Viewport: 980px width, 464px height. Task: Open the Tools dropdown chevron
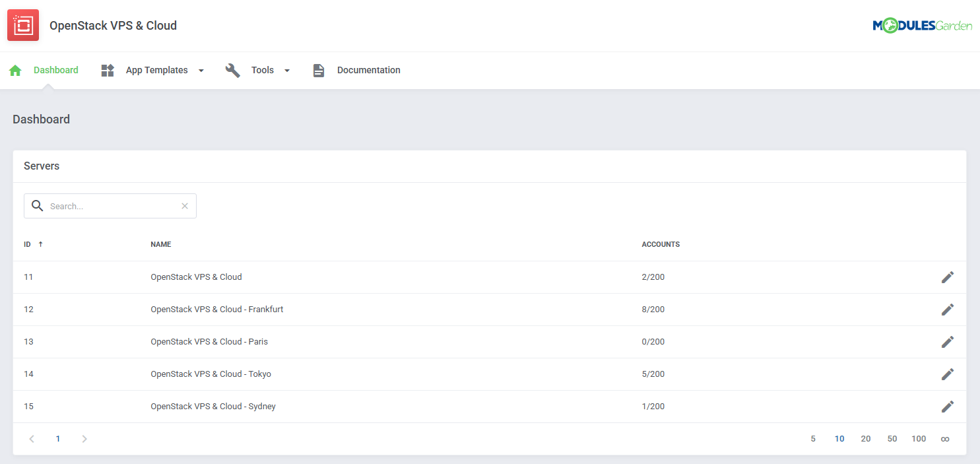pos(286,69)
